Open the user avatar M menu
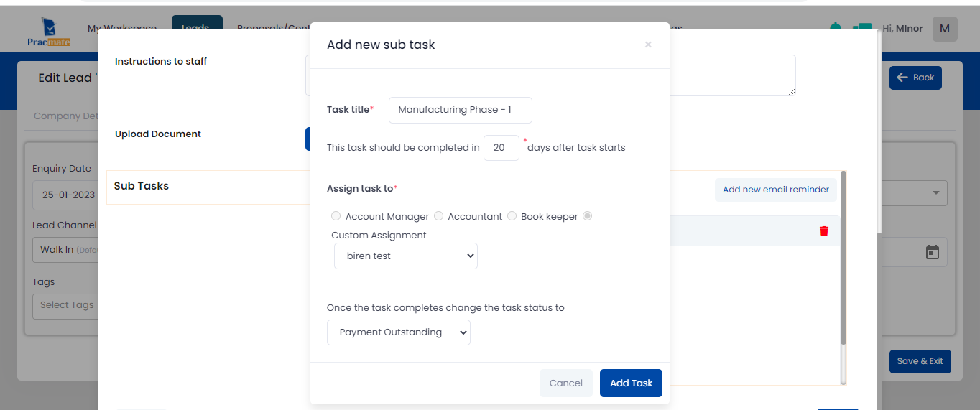 click(945, 29)
